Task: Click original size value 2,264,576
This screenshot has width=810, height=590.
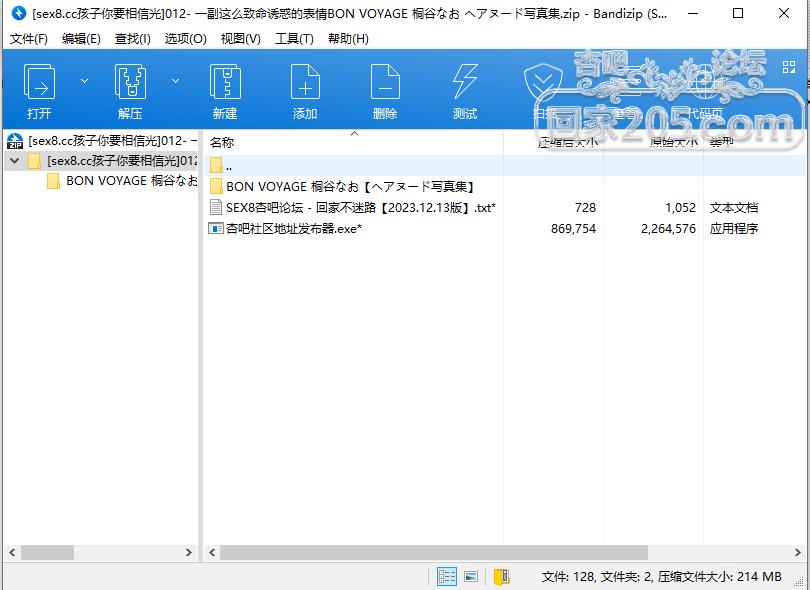Action: (668, 228)
